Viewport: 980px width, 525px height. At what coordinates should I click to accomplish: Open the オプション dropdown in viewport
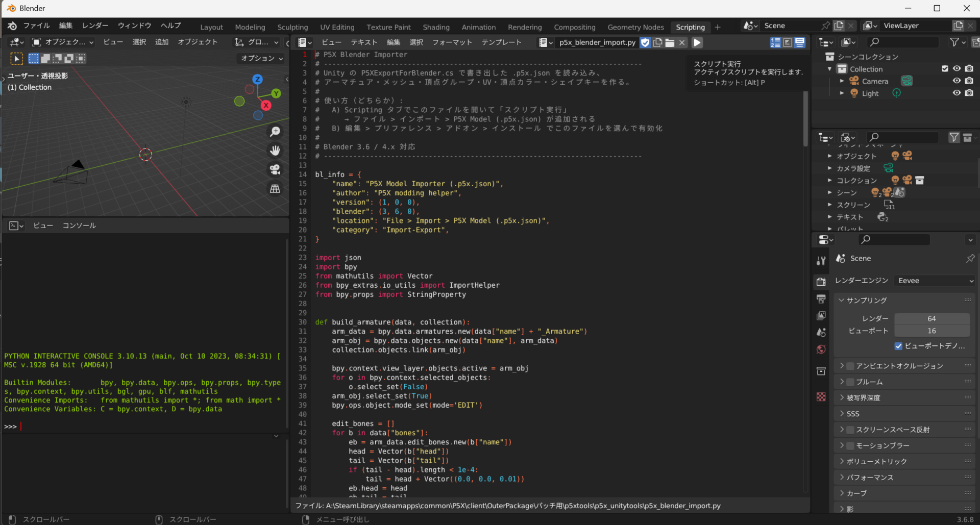[x=262, y=59]
